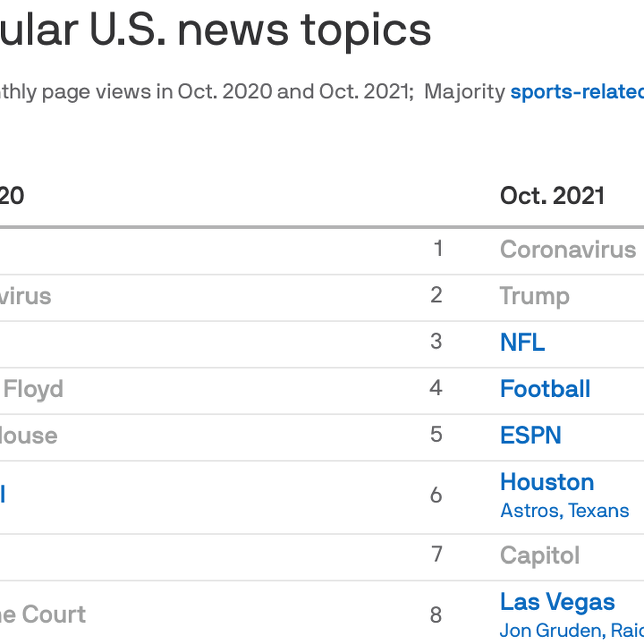Click the rank number 5
Viewport: 644px width, 644px height.
(436, 434)
